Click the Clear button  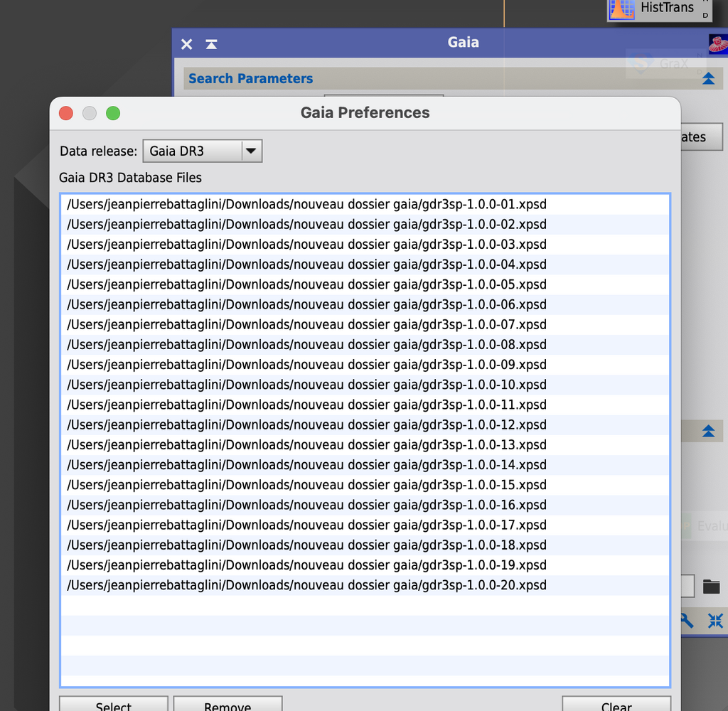coord(616,704)
